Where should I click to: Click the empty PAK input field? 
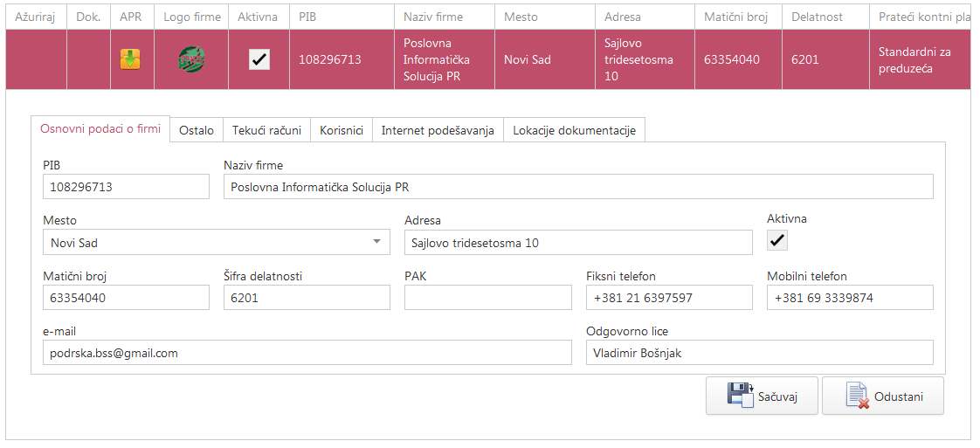coord(487,298)
